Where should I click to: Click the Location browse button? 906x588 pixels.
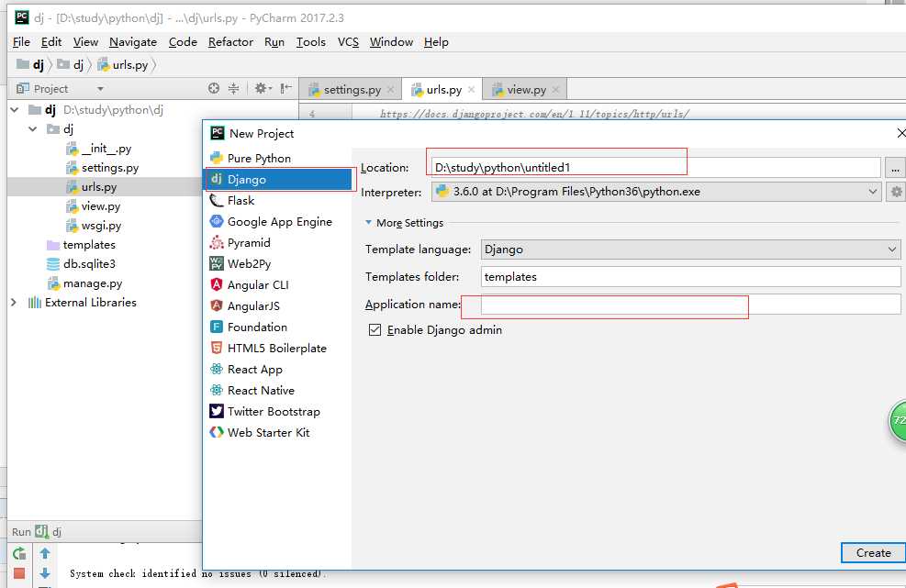tap(894, 168)
